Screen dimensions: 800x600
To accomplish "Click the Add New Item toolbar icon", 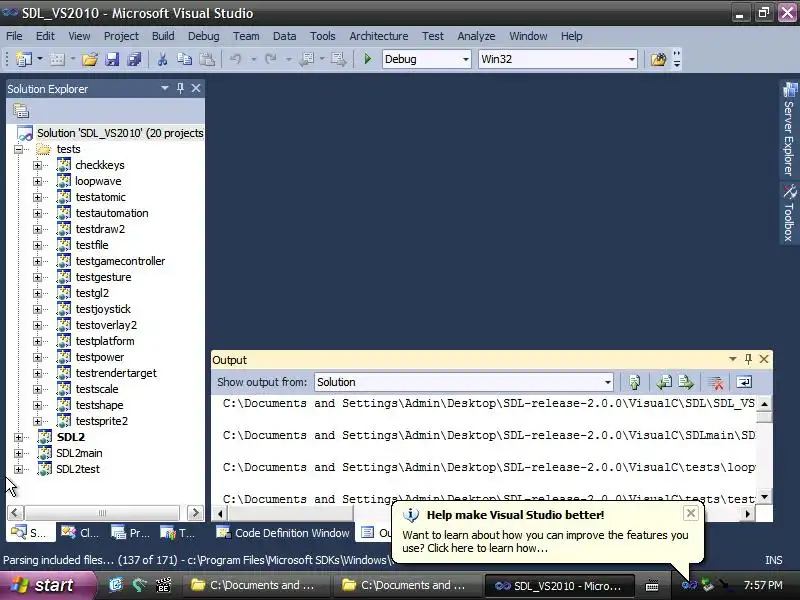I will coord(57,59).
